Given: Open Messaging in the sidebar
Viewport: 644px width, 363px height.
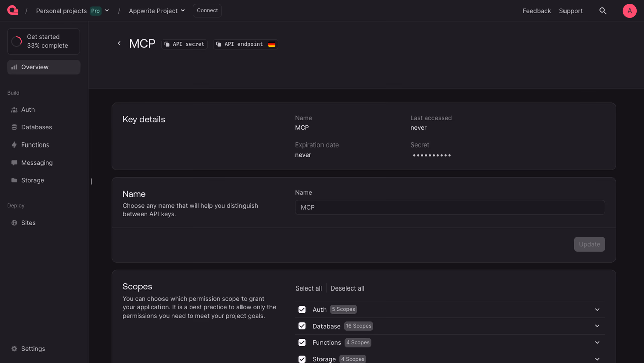Looking at the screenshot, I should (x=44, y=163).
